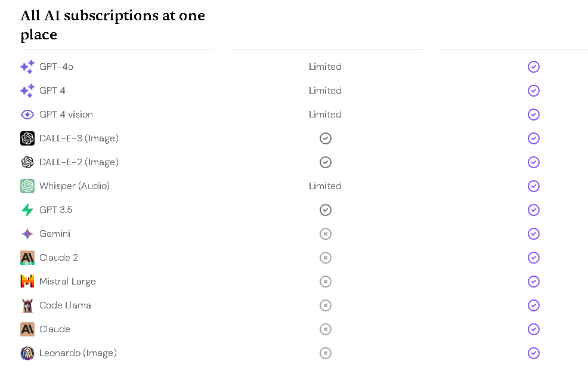
Task: Click the "All AI subscriptions at one place" heading
Action: pos(113,25)
